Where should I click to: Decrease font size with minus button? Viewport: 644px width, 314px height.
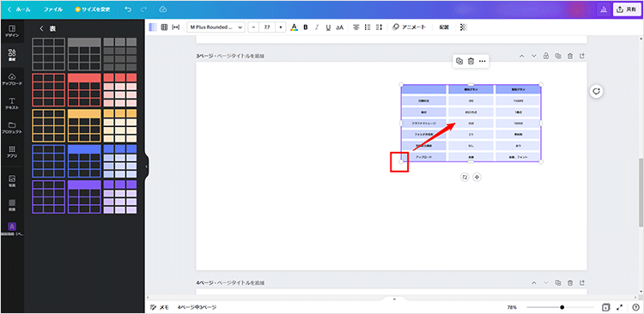pos(253,27)
